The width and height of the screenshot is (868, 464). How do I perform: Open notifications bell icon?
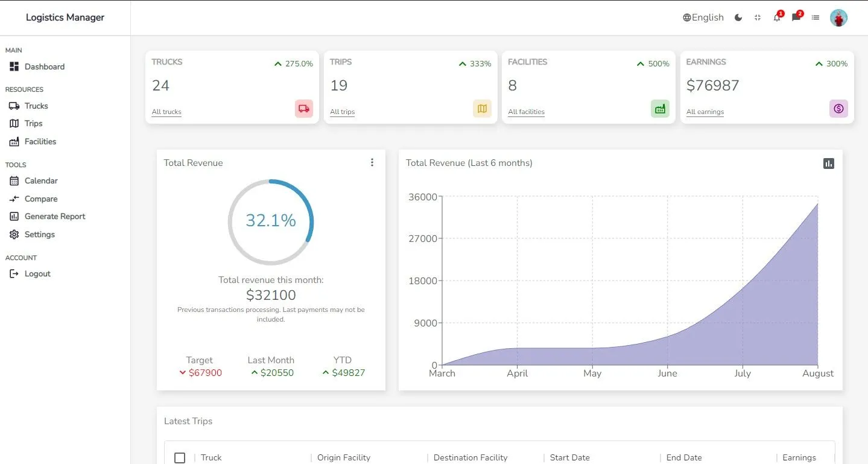click(x=777, y=17)
